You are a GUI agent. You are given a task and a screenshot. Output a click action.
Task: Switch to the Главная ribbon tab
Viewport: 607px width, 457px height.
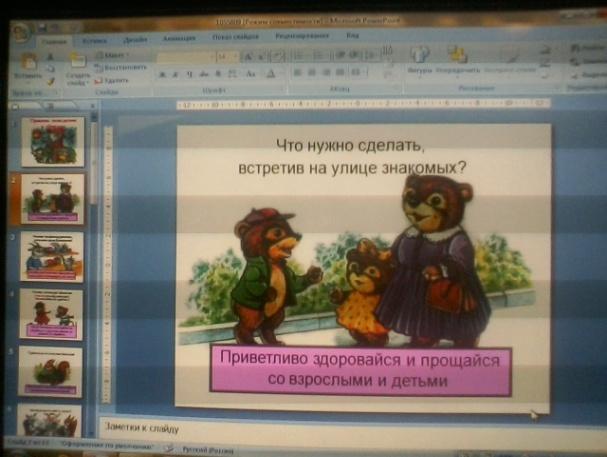pos(54,41)
